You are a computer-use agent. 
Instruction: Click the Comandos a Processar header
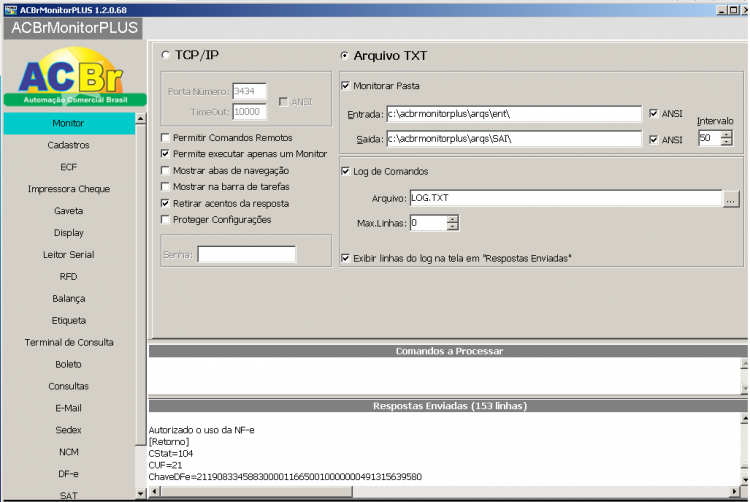click(449, 351)
